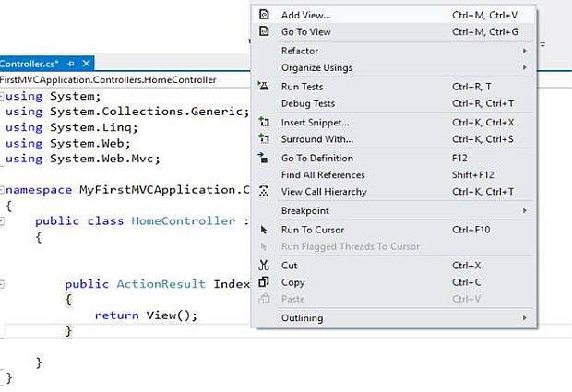Viewport: 572px width, 392px height.
Task: Click the HomeController class name in code
Action: click(183, 221)
